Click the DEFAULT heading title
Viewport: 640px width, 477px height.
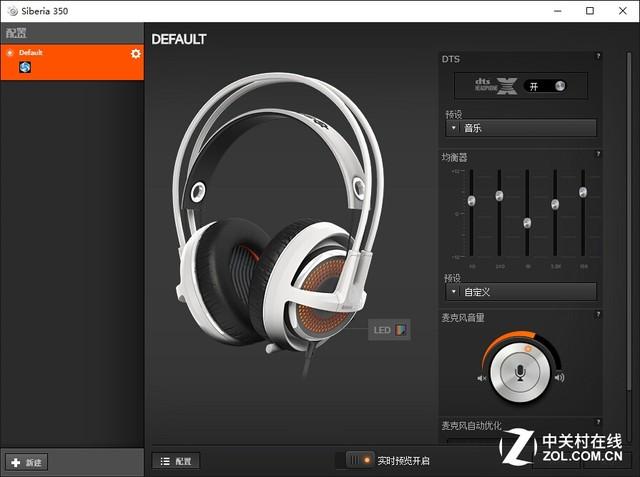(x=179, y=39)
